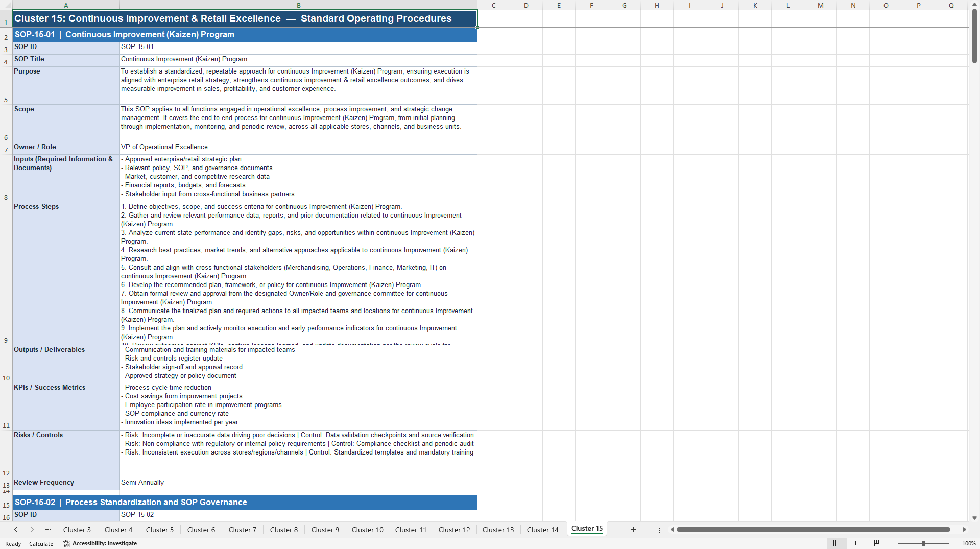
Task: Select column B header
Action: pos(299,5)
